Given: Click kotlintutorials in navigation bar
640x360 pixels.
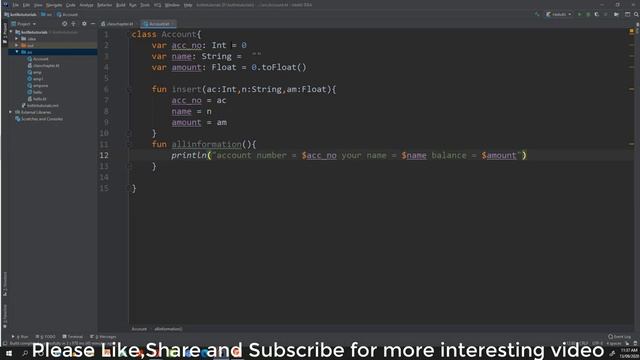Looking at the screenshot, I should tap(20, 14).
